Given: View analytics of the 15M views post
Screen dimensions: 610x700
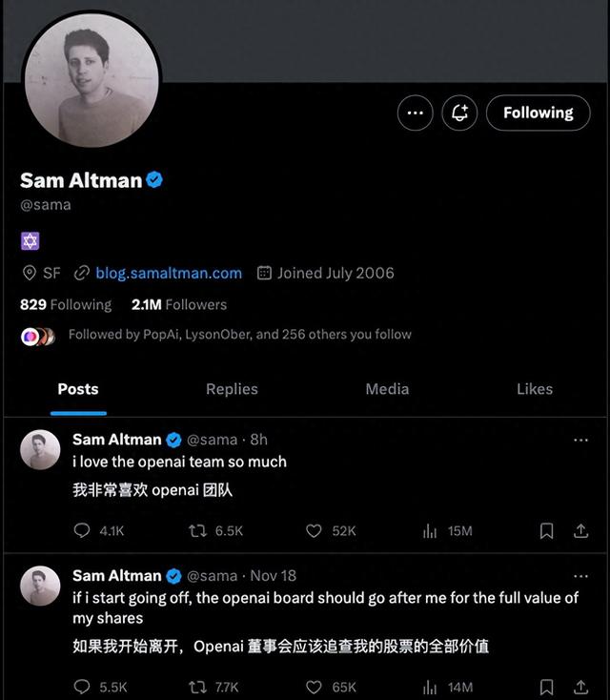Looking at the screenshot, I should 431,530.
